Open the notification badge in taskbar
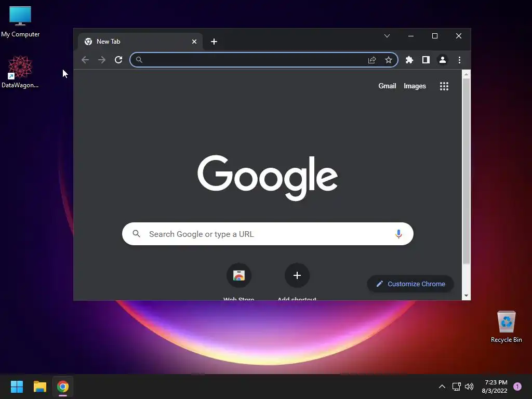Image resolution: width=532 pixels, height=399 pixels. click(517, 387)
